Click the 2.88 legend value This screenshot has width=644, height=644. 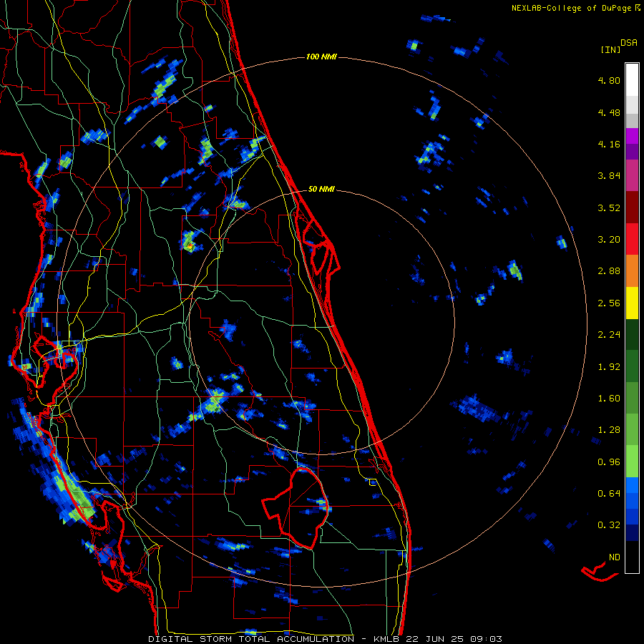609,271
